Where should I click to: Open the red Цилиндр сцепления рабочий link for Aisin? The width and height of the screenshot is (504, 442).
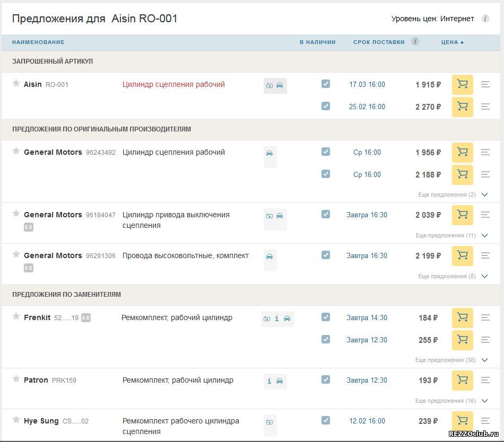pyautogui.click(x=173, y=84)
